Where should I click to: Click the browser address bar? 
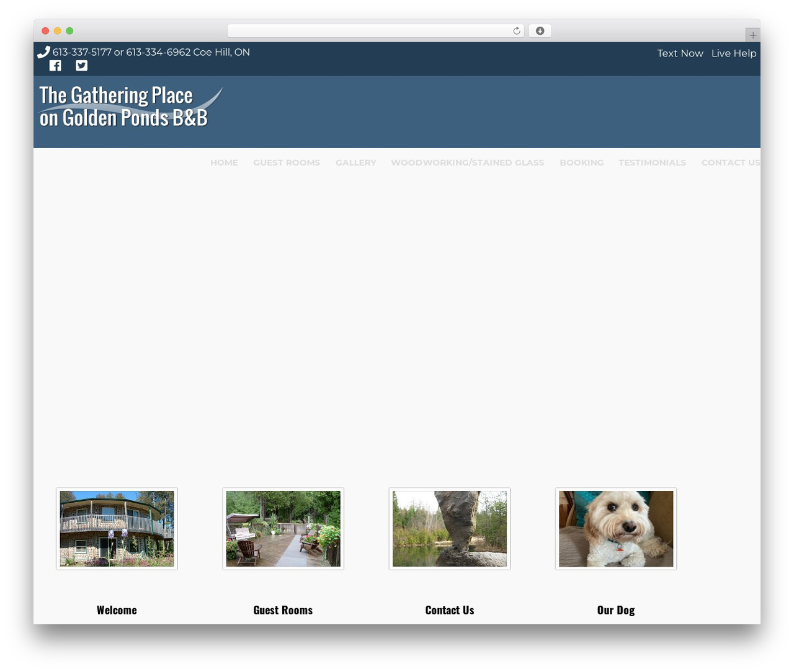tap(375, 31)
